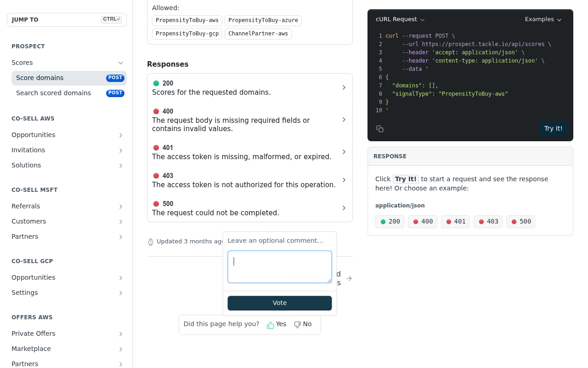Screen dimensions: 588x368
Task: Select the 400 example response
Action: pos(423,222)
